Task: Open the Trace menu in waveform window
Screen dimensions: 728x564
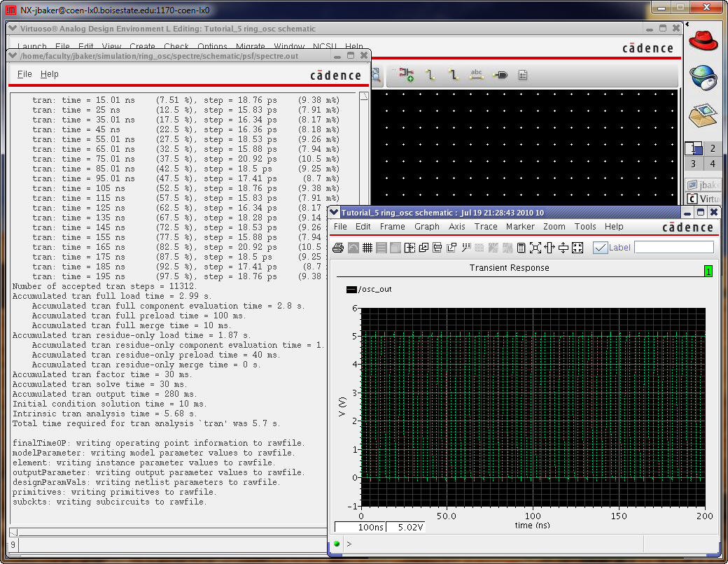Action: click(x=486, y=227)
